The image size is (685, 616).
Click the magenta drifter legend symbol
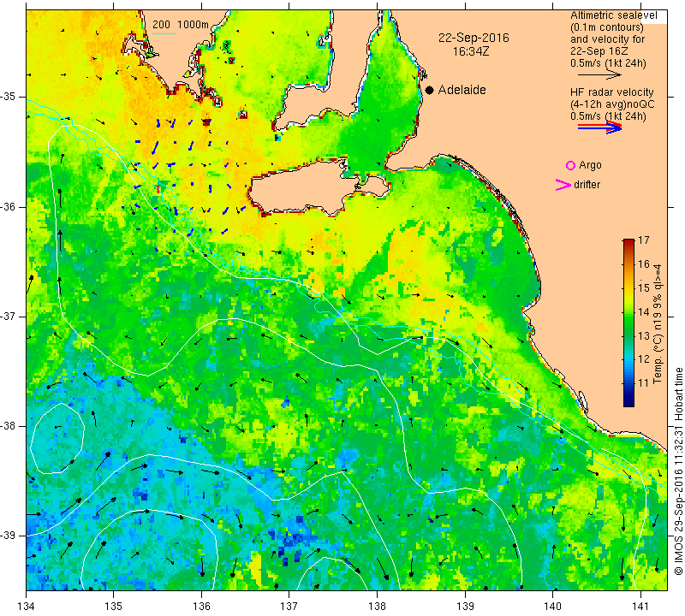pos(563,185)
